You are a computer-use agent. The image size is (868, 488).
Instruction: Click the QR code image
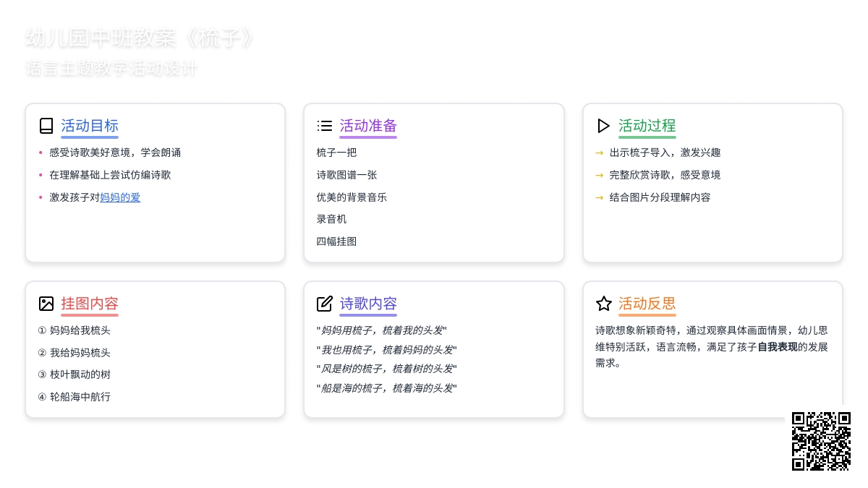[821, 441]
